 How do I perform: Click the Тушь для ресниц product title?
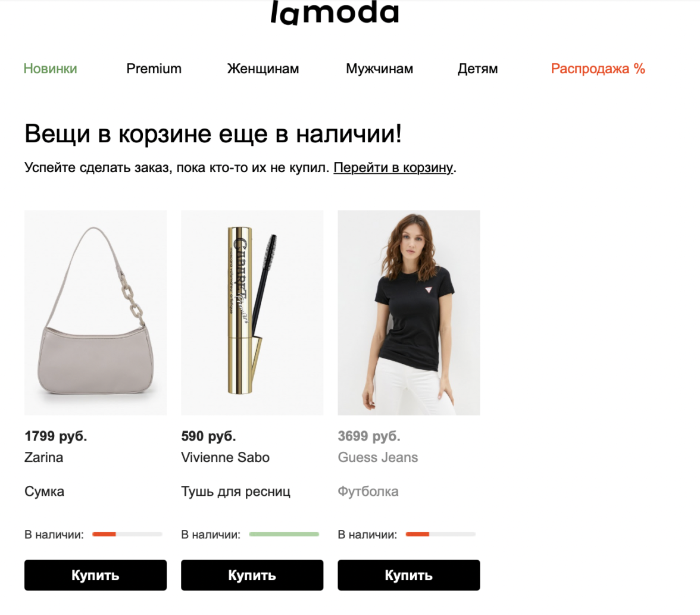click(236, 491)
